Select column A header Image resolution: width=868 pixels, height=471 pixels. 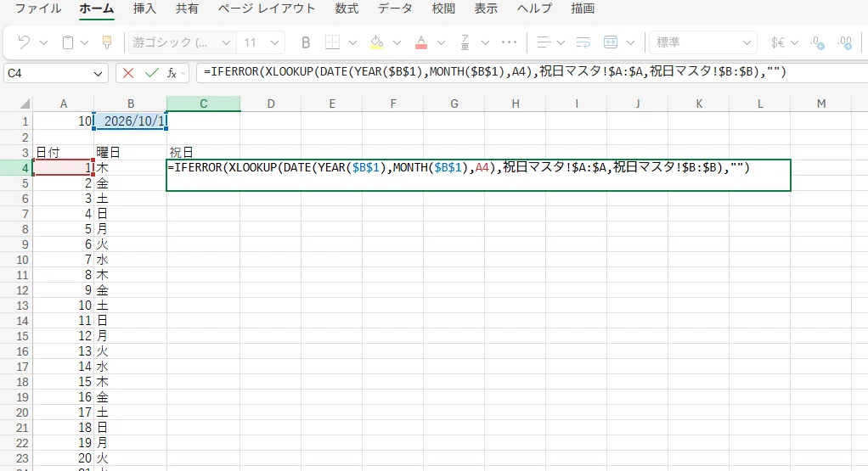click(64, 104)
